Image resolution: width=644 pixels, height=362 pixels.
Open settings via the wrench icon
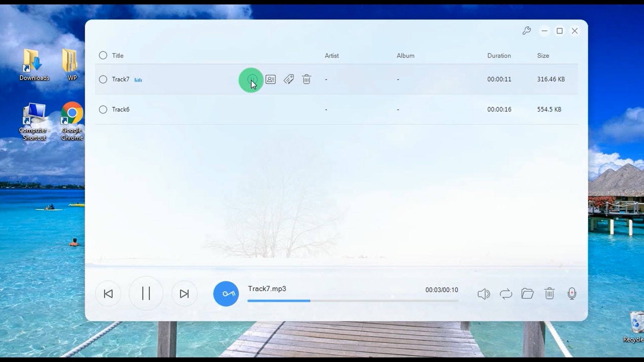(527, 31)
